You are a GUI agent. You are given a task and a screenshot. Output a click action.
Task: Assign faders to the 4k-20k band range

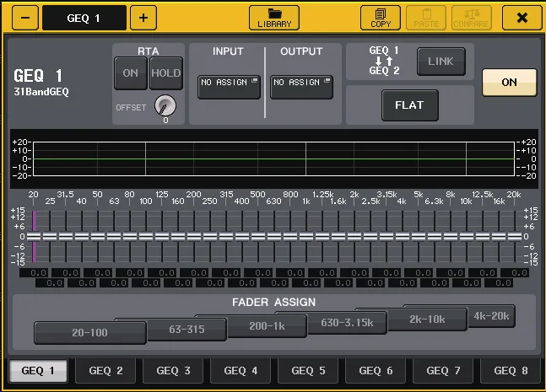pyautogui.click(x=491, y=316)
